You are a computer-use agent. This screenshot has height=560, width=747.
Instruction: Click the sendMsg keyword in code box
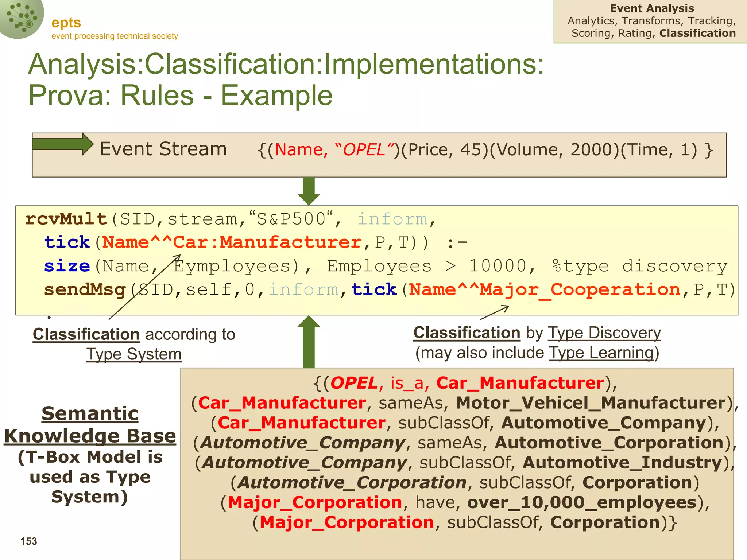click(x=85, y=290)
